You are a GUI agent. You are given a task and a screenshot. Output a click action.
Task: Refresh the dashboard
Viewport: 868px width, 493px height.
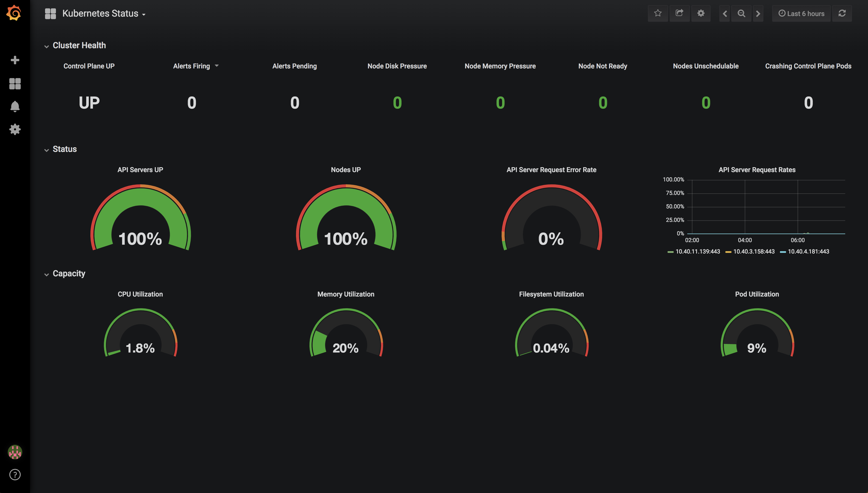(842, 13)
